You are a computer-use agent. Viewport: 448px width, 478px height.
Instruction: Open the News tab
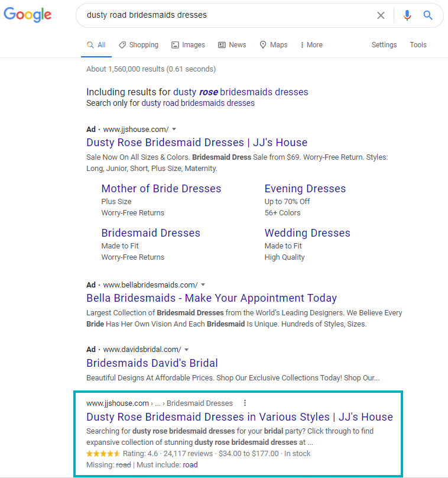232,45
